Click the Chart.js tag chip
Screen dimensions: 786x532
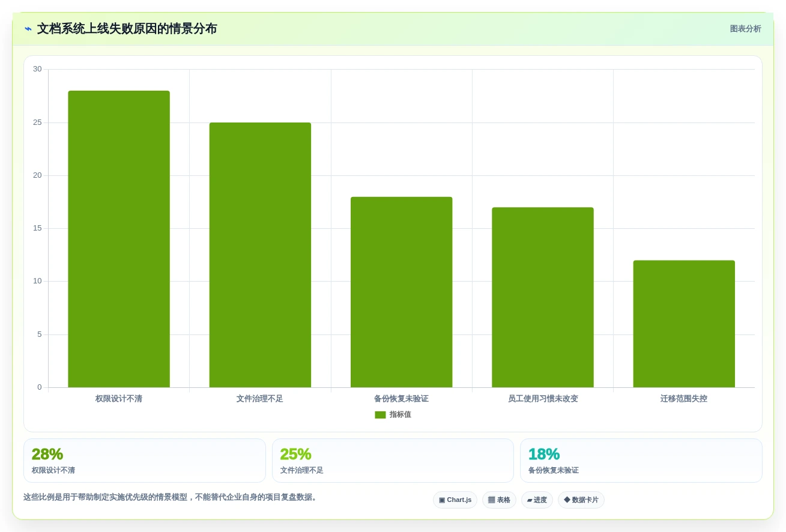[x=455, y=500]
